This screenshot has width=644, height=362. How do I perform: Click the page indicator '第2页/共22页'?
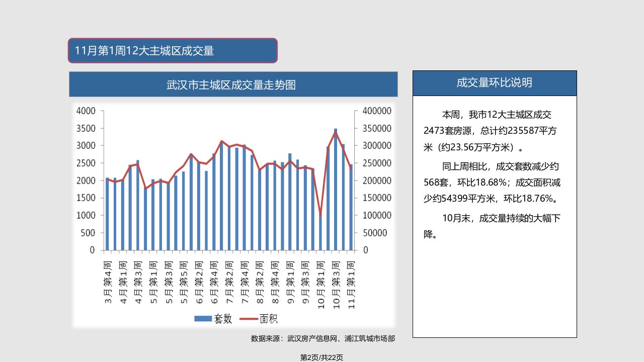pyautogui.click(x=321, y=357)
